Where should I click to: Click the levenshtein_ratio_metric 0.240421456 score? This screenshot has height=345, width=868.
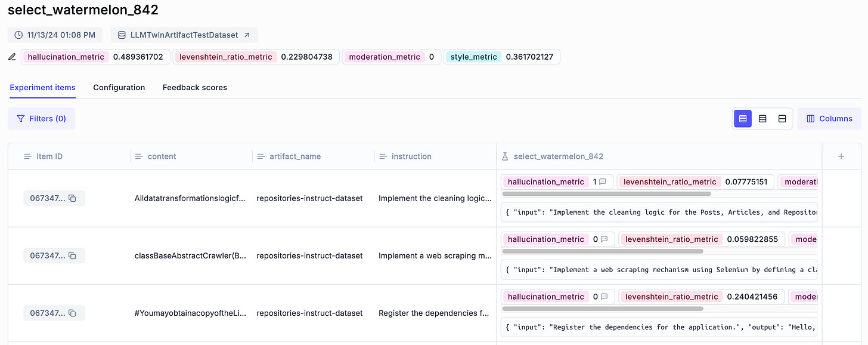tap(702, 297)
